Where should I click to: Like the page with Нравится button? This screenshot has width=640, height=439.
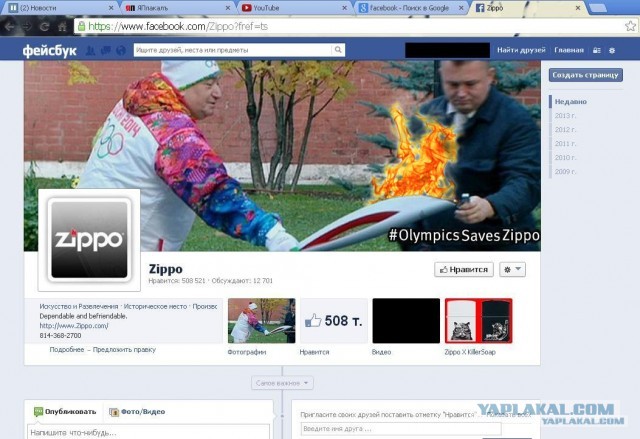coord(464,269)
